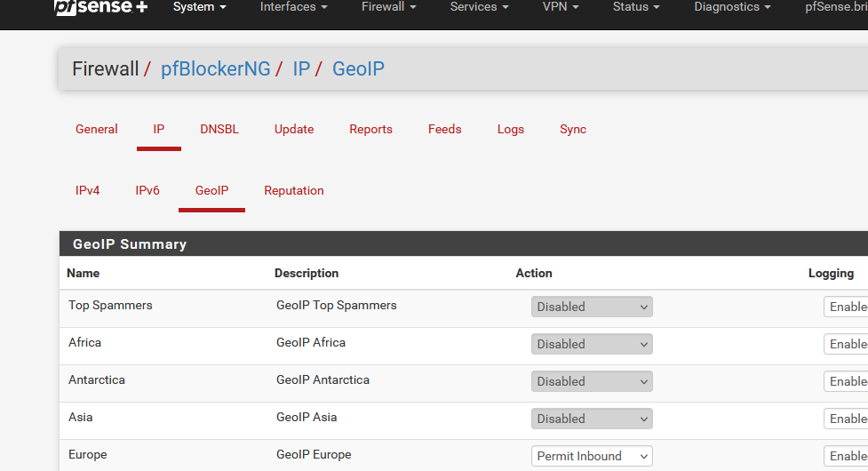Open the Africa logging dropdown
The width and height of the screenshot is (868, 471).
pos(846,344)
